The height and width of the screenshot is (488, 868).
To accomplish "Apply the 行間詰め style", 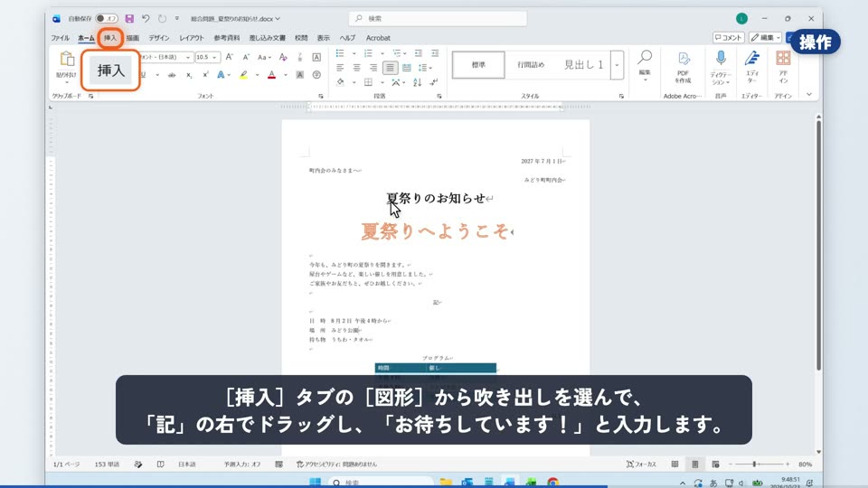I will click(x=531, y=65).
